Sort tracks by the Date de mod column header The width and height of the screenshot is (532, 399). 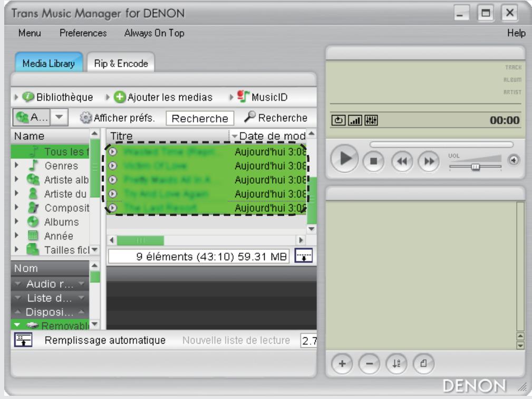[268, 136]
